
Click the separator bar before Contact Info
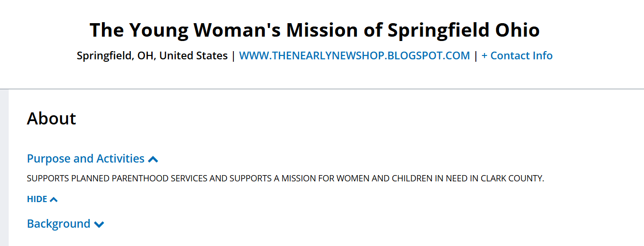click(x=476, y=56)
